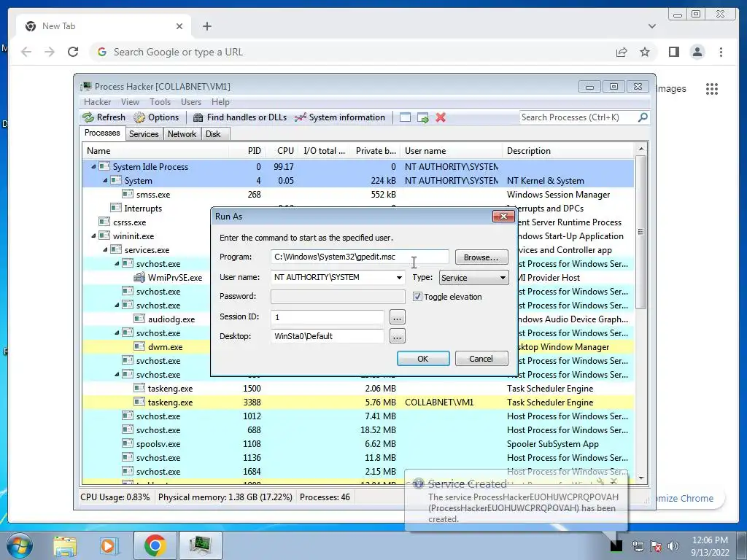The height and width of the screenshot is (560, 747).
Task: Select spoolsv.exe process row
Action: click(x=358, y=444)
